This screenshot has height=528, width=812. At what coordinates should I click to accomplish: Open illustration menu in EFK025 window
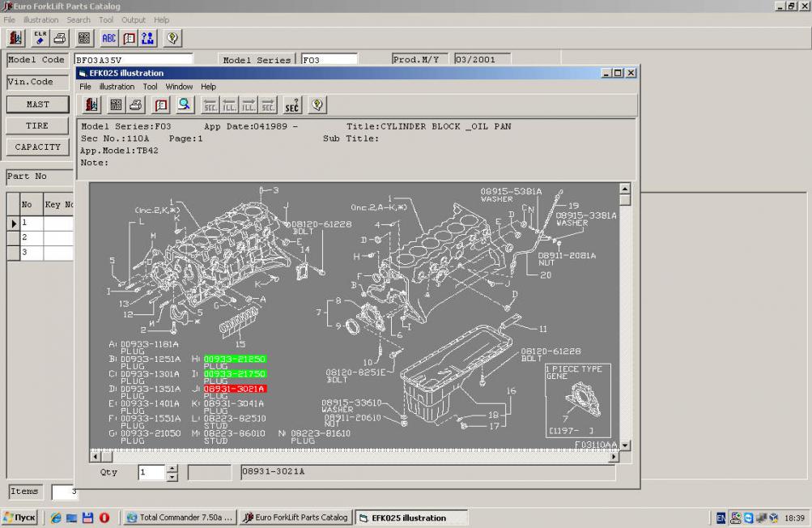coord(117,87)
